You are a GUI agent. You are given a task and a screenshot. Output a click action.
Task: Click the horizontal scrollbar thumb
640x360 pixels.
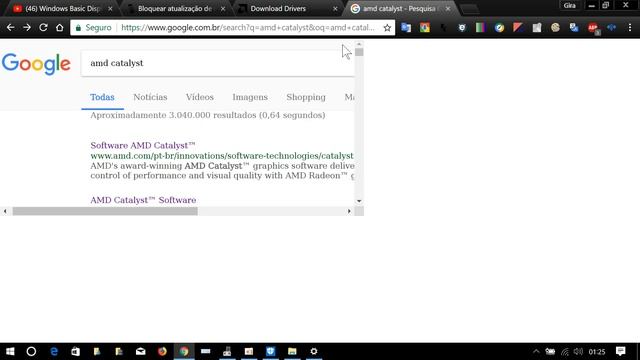[x=105, y=211]
